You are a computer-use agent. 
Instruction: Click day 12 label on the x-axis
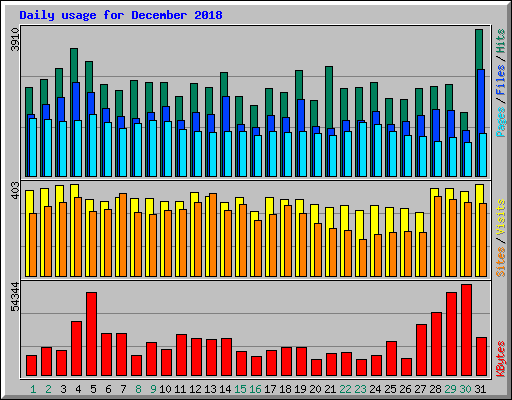tap(195, 389)
